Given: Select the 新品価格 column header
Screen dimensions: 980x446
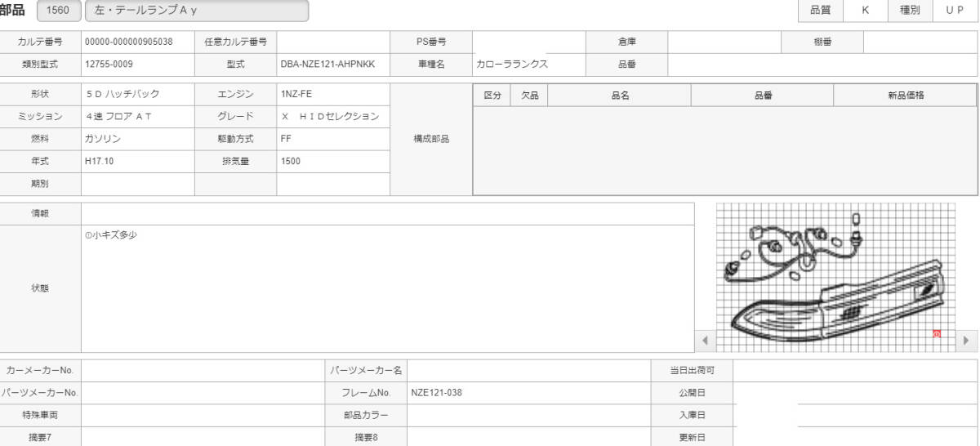Looking at the screenshot, I should (905, 96).
